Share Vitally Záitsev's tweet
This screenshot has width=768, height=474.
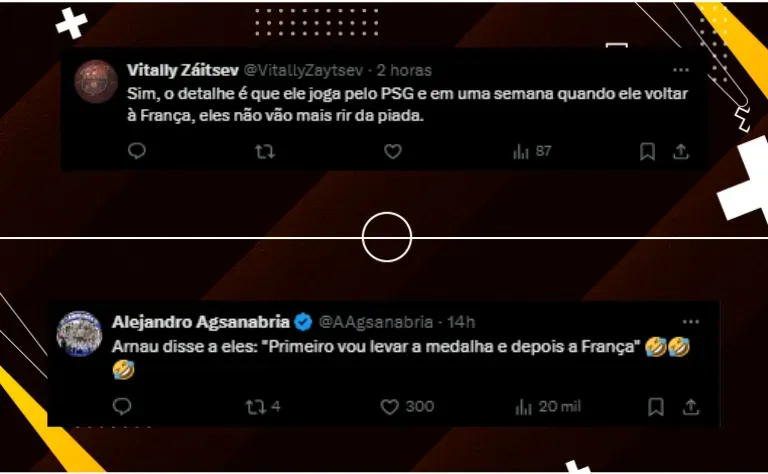tap(681, 151)
